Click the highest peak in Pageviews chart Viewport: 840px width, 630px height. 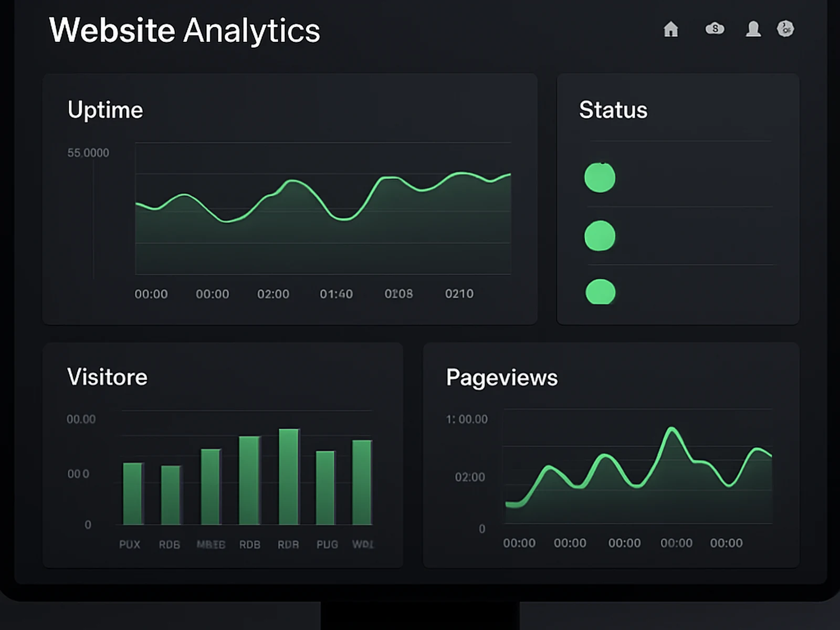671,429
